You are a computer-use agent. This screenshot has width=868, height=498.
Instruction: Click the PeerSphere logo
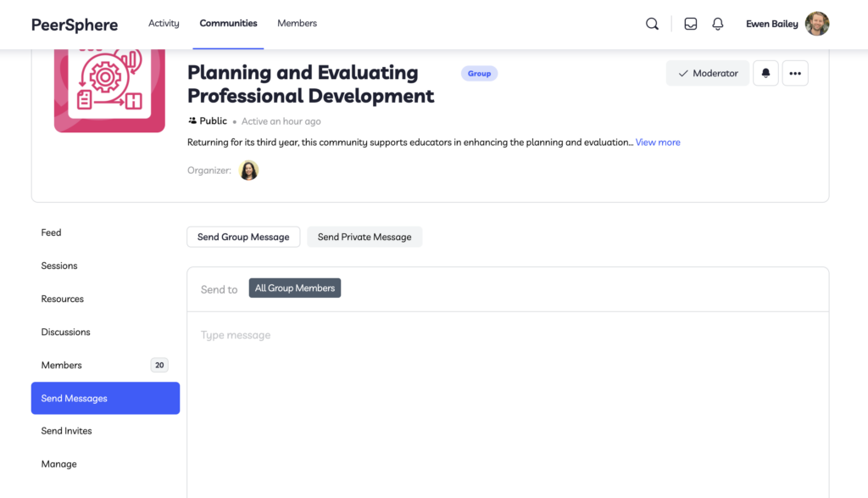click(75, 25)
